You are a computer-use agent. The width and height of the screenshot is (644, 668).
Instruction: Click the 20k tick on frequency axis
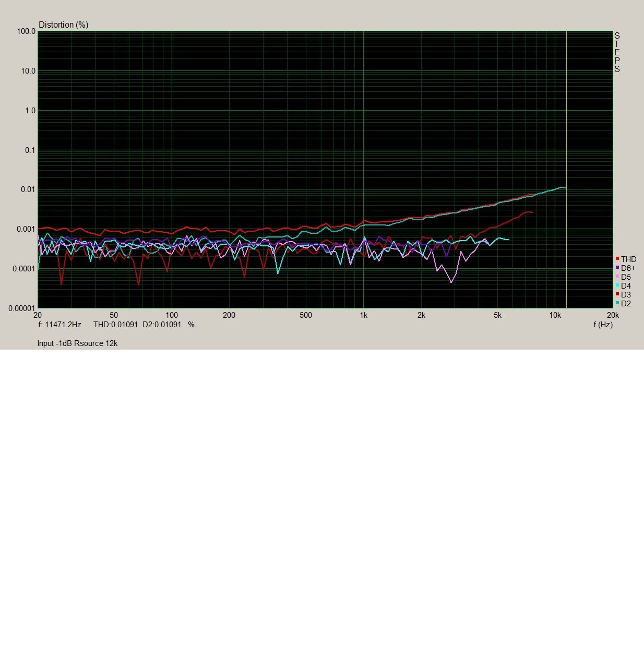coord(612,315)
